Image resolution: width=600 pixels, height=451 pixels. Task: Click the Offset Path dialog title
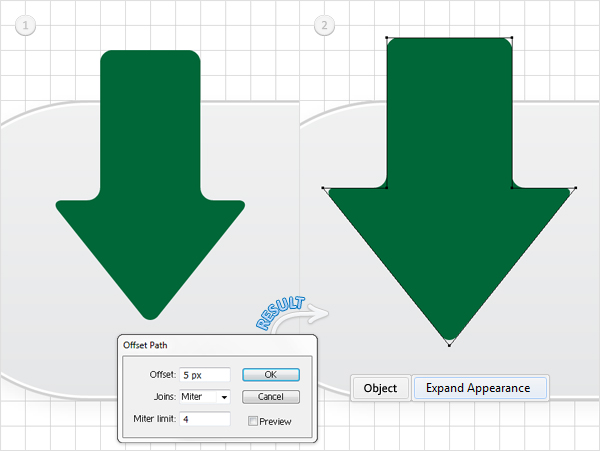point(145,345)
